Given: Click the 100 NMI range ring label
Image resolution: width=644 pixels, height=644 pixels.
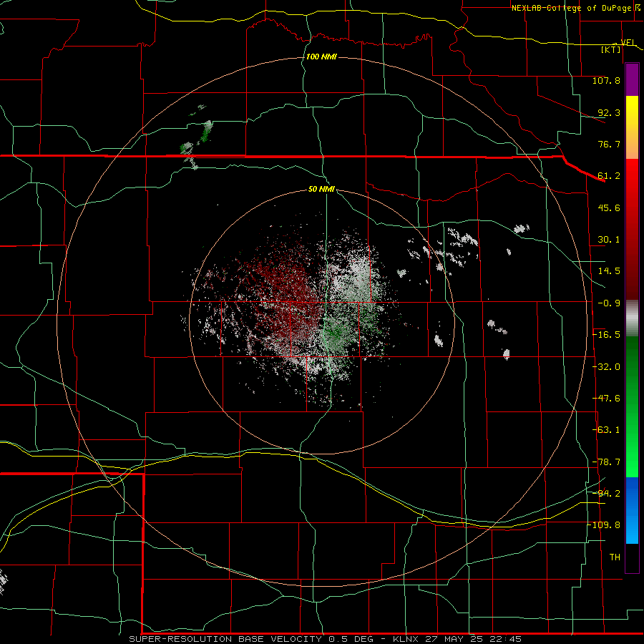Looking at the screenshot, I should click(x=321, y=57).
